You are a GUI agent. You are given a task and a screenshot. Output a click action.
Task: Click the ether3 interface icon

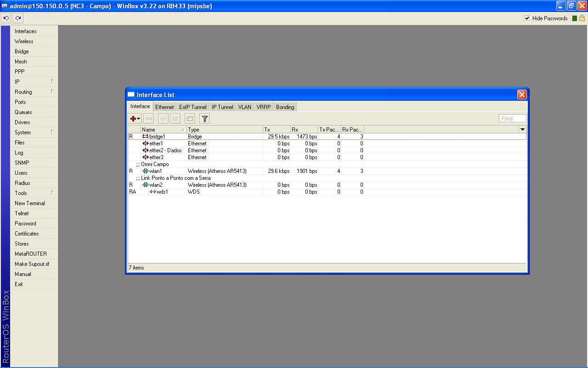(x=145, y=157)
